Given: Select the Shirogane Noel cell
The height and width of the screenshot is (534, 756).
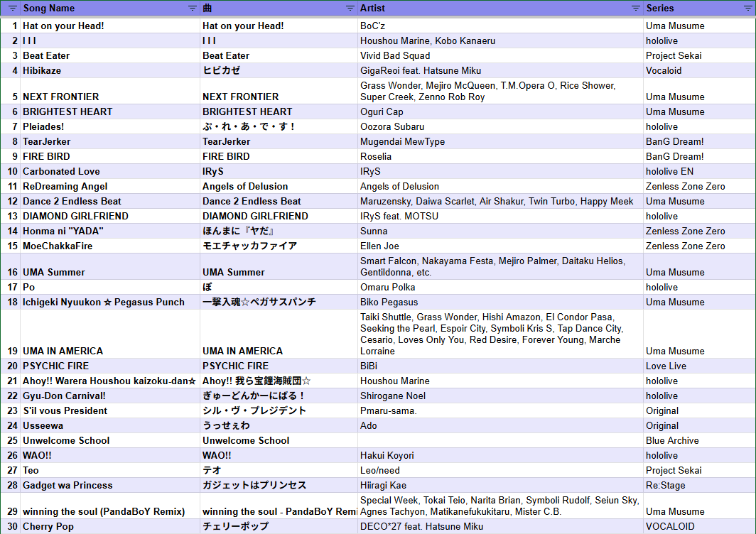Looking at the screenshot, I should pyautogui.click(x=500, y=396).
